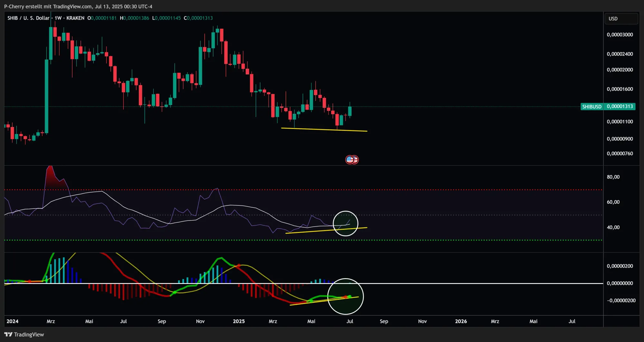Screen dimensions: 644x342
Task: Select the SHIB / U. S. Dollar symbol title
Action: point(29,18)
